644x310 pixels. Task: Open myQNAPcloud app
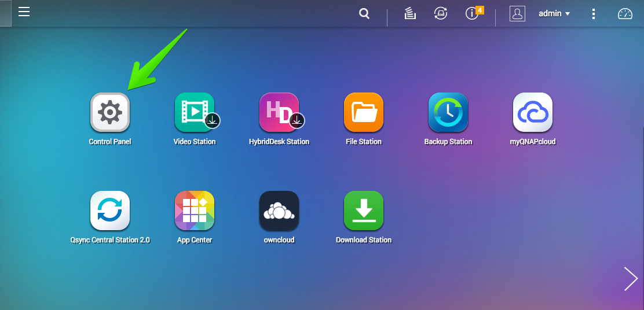click(x=533, y=112)
